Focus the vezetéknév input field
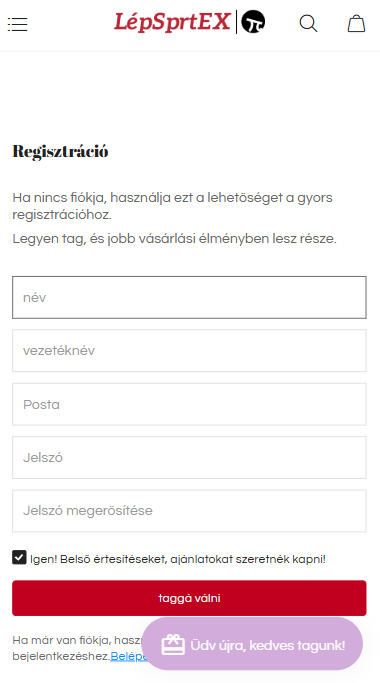 point(189,351)
